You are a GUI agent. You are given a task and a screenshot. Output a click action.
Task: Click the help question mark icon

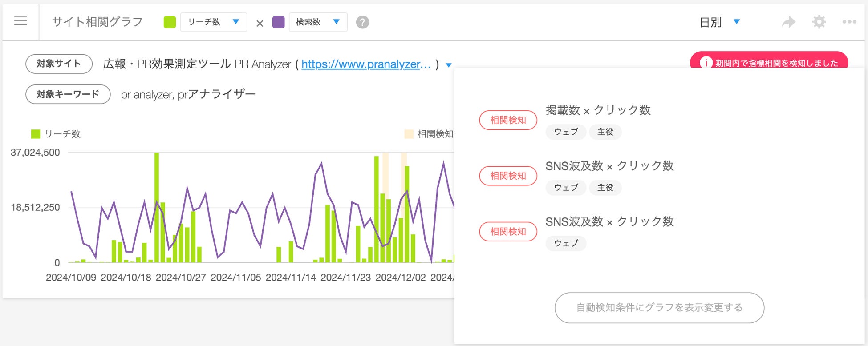[362, 22]
